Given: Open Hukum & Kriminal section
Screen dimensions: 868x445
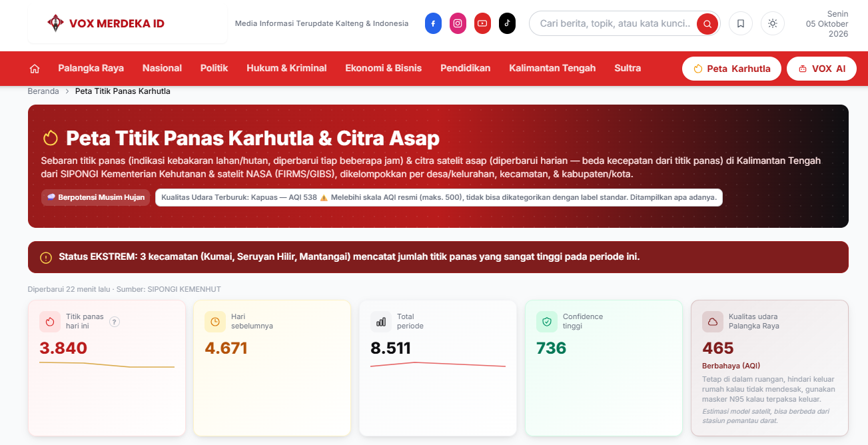Looking at the screenshot, I should point(286,68).
